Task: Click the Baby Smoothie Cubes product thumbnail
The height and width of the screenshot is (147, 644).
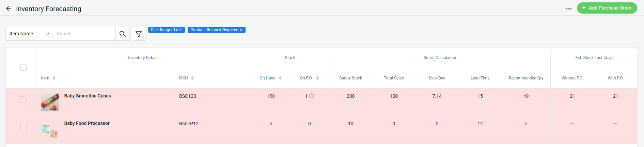Action: (50, 102)
